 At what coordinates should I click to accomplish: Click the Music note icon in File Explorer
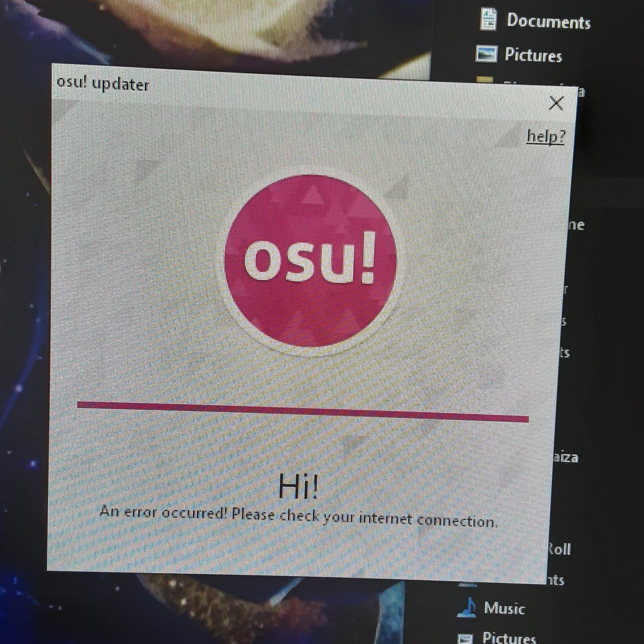click(467, 606)
